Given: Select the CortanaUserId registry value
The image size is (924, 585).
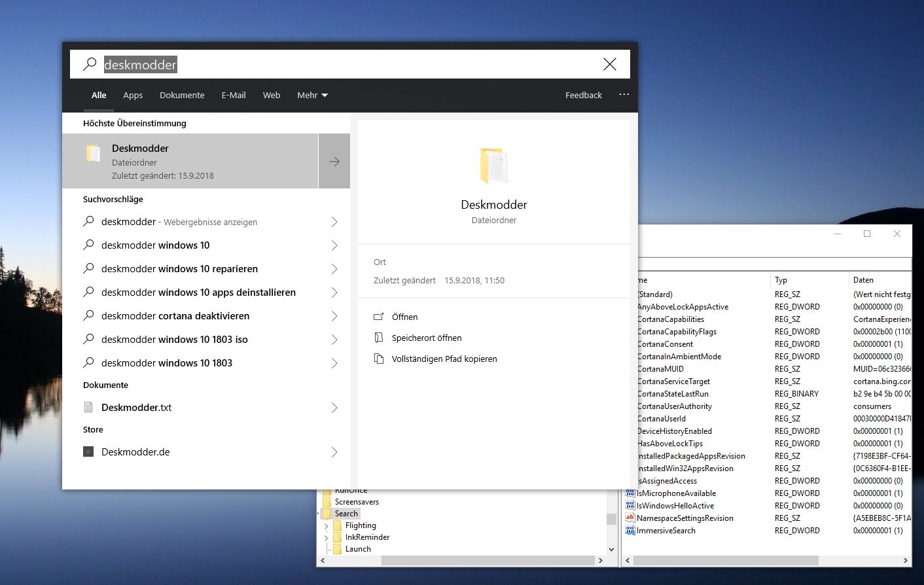Looking at the screenshot, I should pos(662,419).
